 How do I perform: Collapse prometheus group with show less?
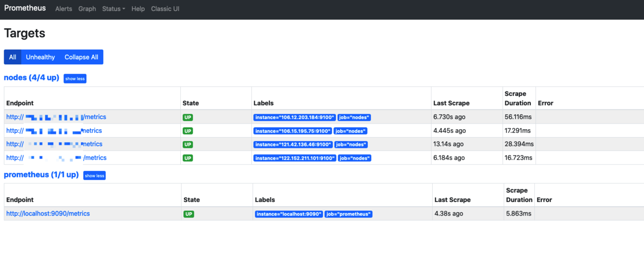95,175
